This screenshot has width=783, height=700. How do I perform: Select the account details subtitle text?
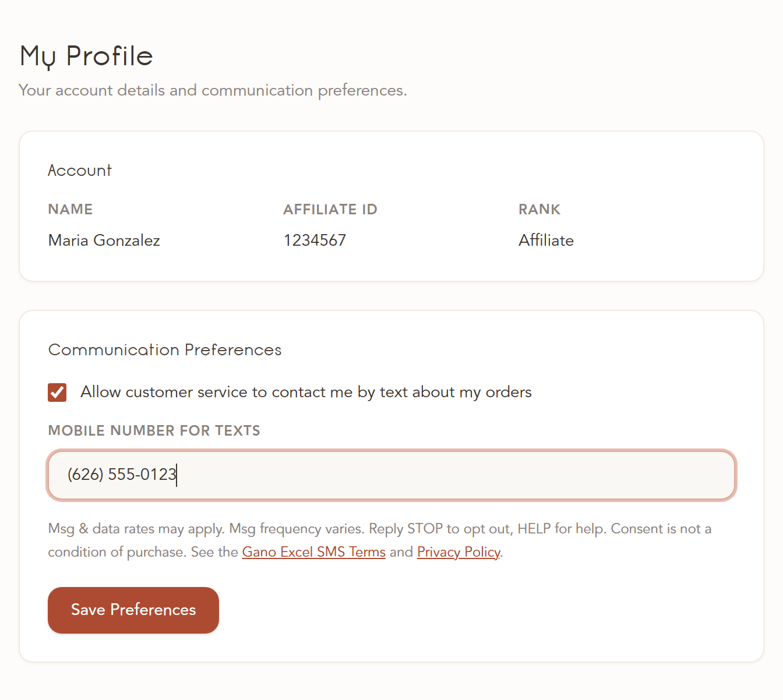(213, 91)
